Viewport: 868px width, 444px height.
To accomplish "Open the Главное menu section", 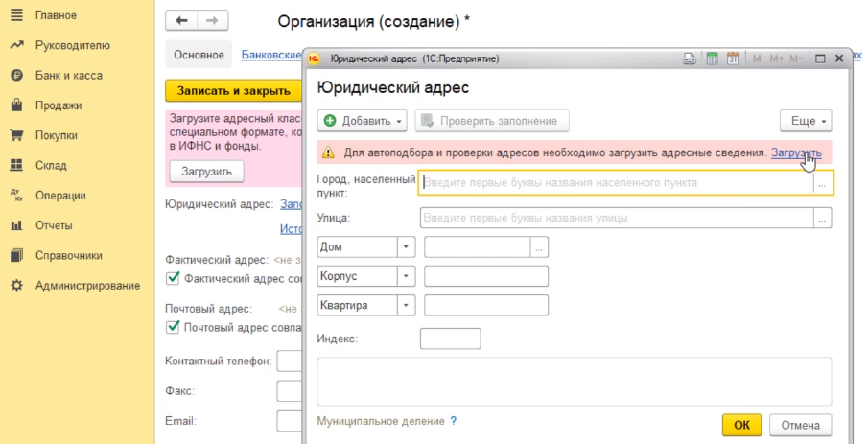I will 56,15.
